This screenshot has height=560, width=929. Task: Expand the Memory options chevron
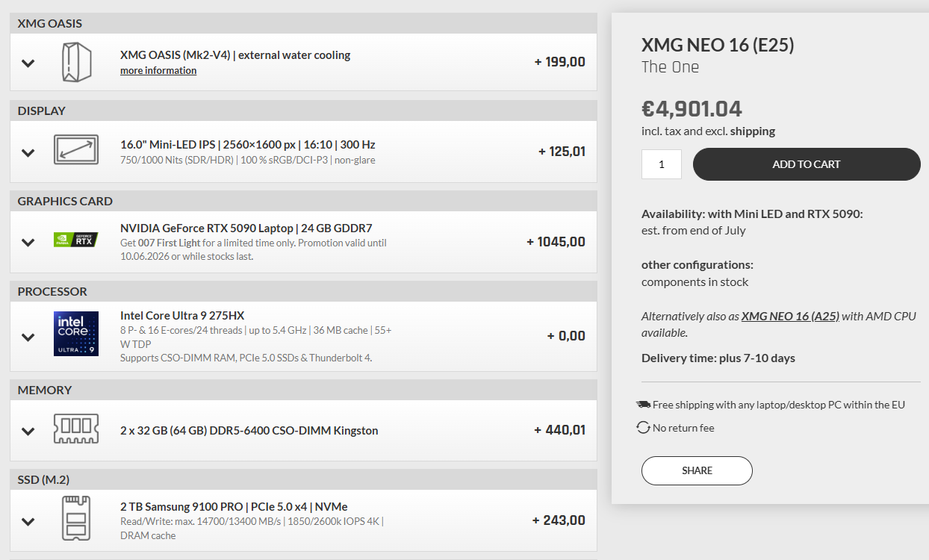point(28,431)
